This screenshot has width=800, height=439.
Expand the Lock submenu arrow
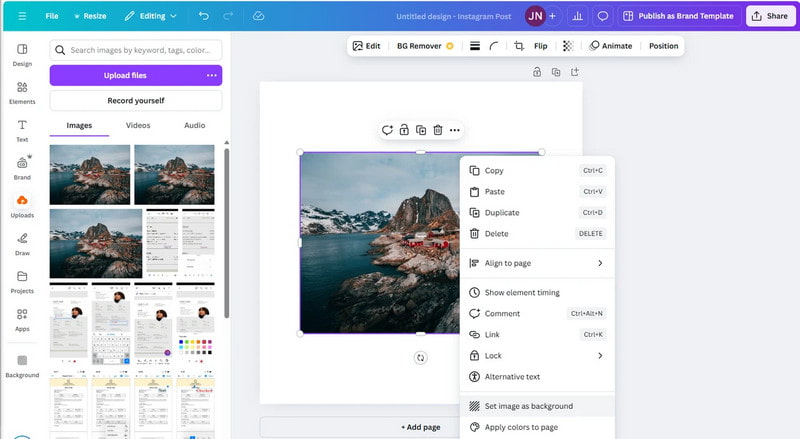600,355
